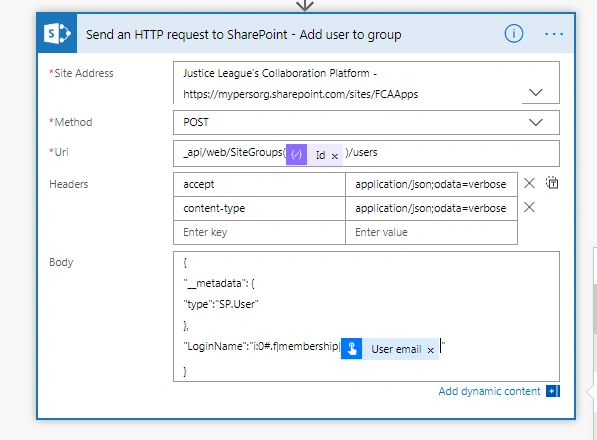Click the Body field label
Screen dimensions: 597x440
[x=61, y=262]
